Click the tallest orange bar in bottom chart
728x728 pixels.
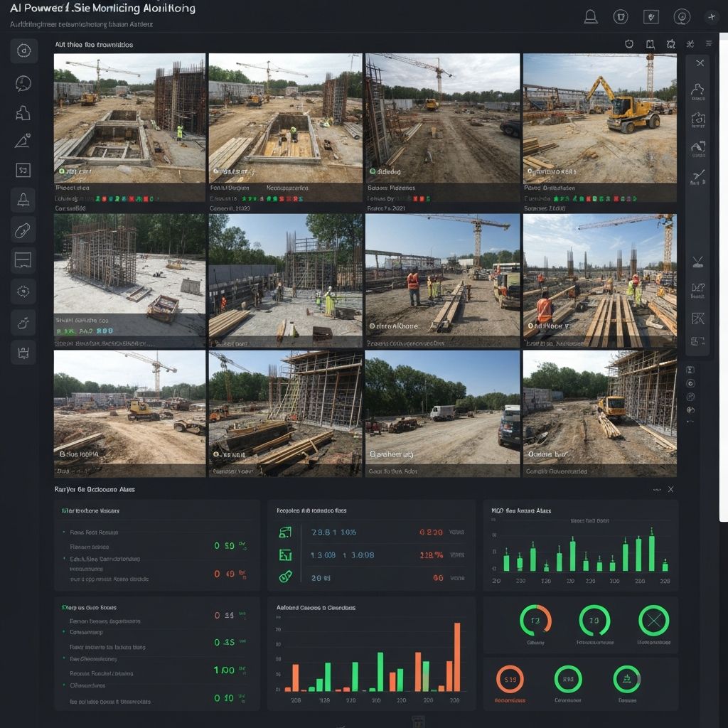point(457,657)
